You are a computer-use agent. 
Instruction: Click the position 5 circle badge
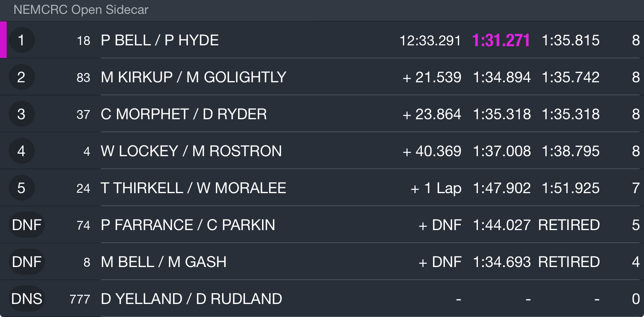tap(21, 188)
